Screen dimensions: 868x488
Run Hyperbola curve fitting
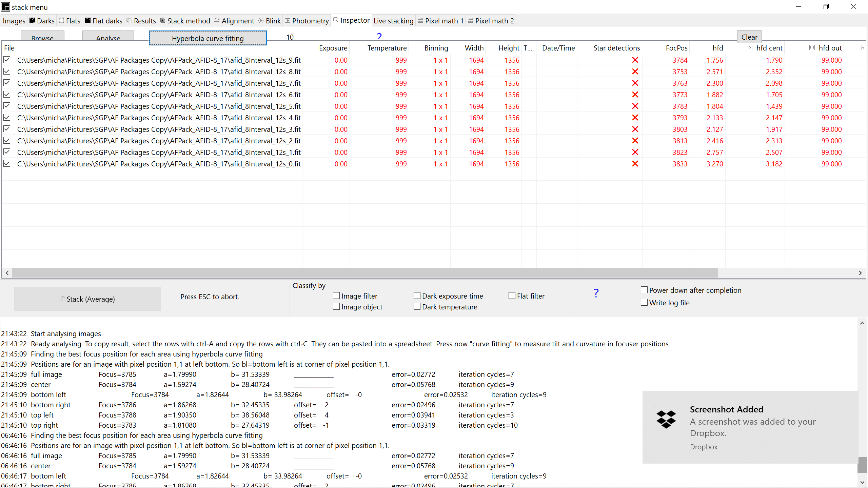[208, 38]
